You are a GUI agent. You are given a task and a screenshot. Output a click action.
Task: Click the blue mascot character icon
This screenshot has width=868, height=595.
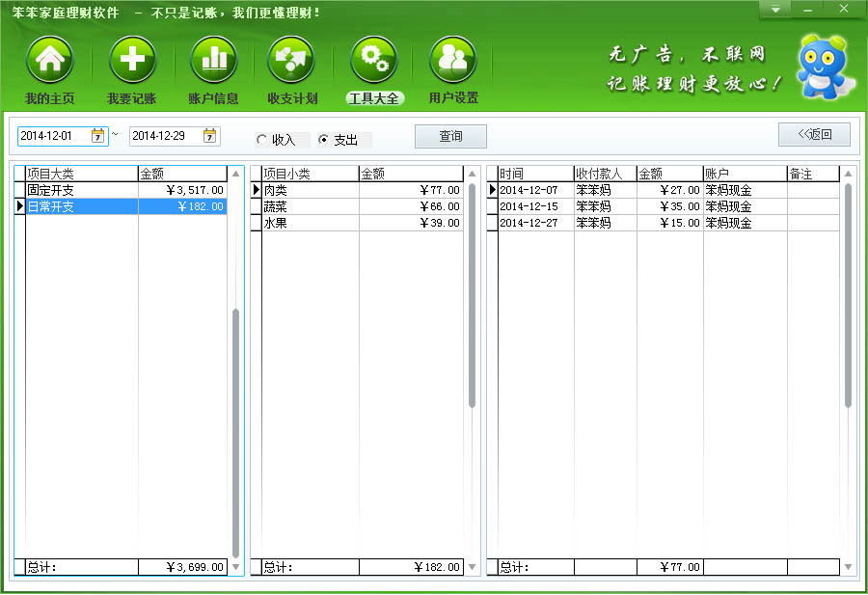click(x=825, y=68)
